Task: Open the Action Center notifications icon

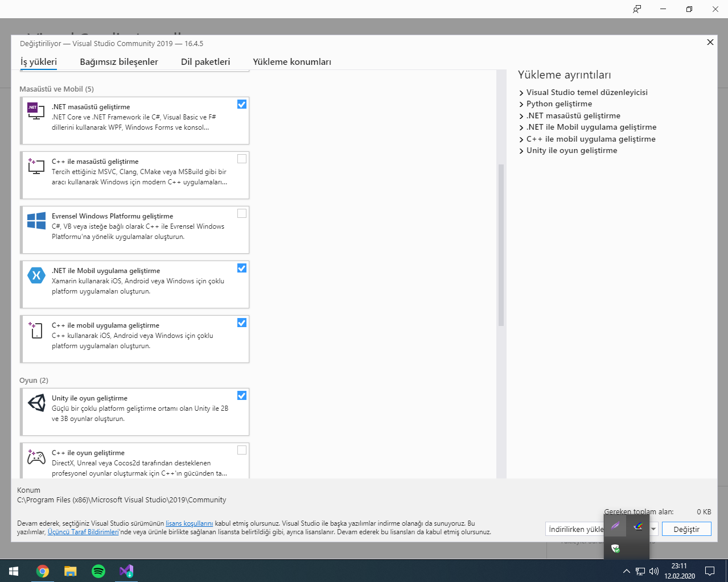Action: click(710, 571)
